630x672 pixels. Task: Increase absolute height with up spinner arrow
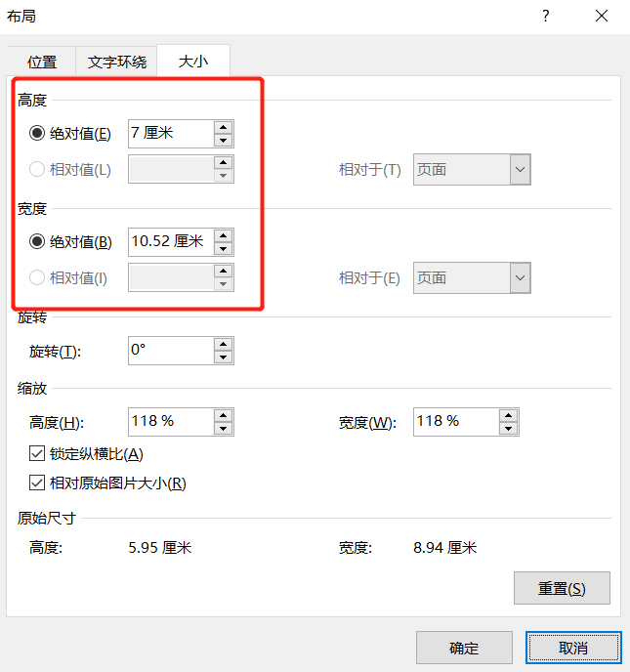click(224, 127)
